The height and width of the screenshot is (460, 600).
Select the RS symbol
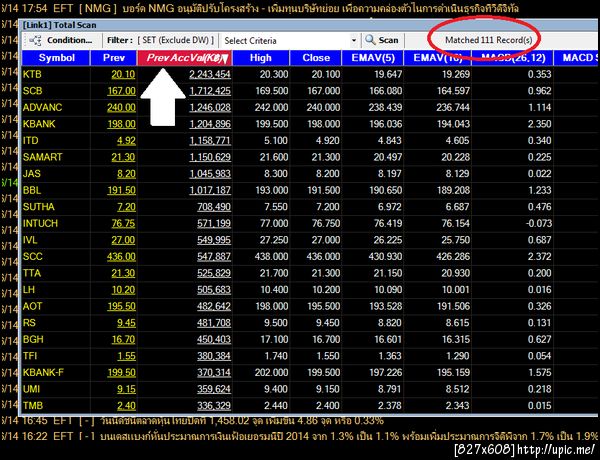coord(29,323)
